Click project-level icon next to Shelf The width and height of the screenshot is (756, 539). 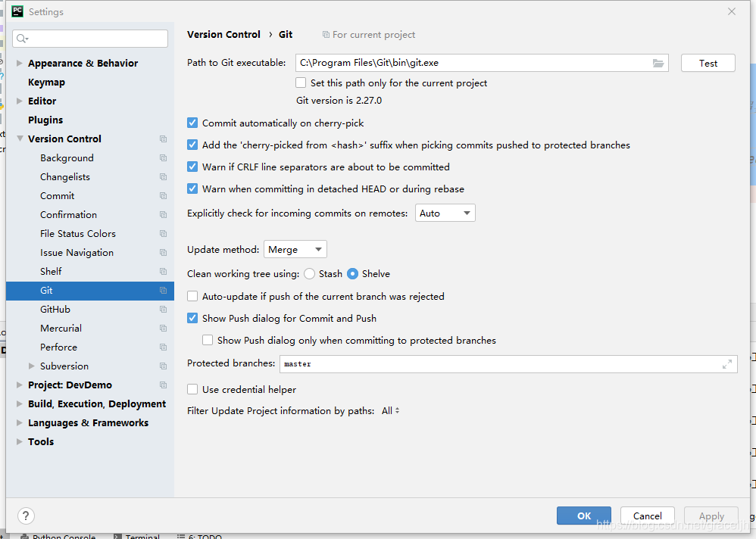click(164, 271)
